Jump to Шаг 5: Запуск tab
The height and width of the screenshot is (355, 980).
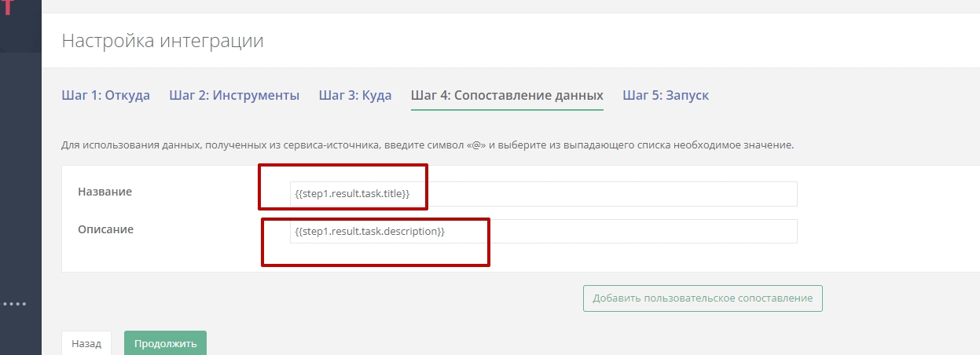[666, 96]
